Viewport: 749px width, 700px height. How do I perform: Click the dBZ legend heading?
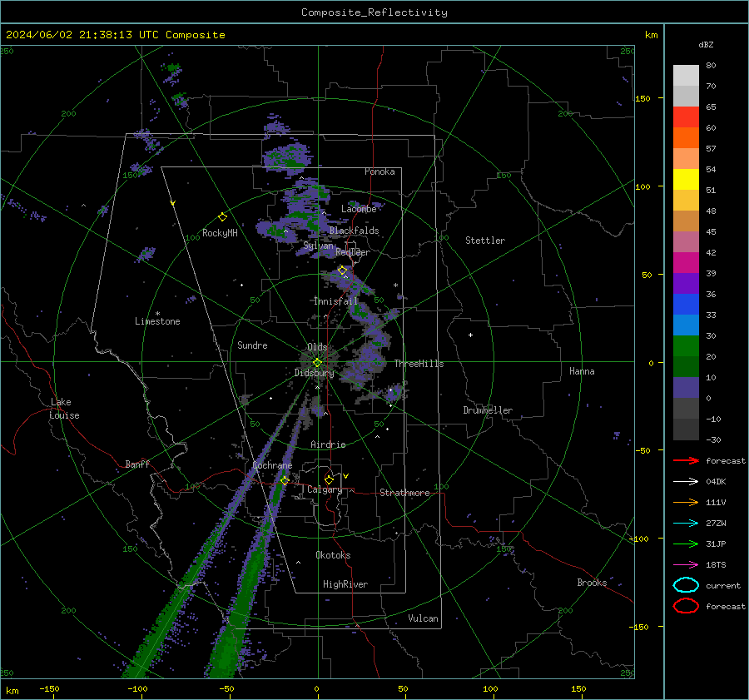pos(706,44)
